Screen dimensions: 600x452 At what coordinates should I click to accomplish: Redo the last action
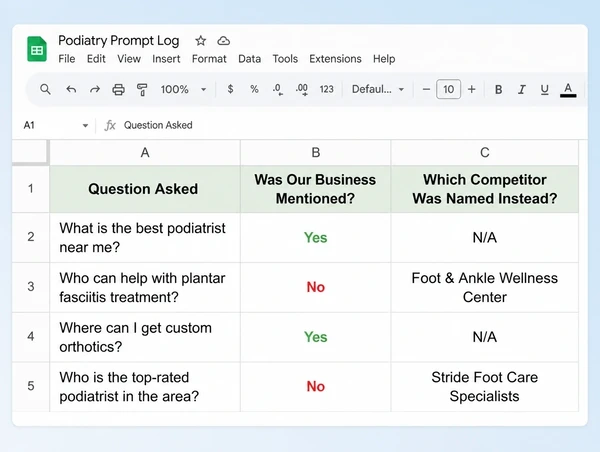(95, 89)
